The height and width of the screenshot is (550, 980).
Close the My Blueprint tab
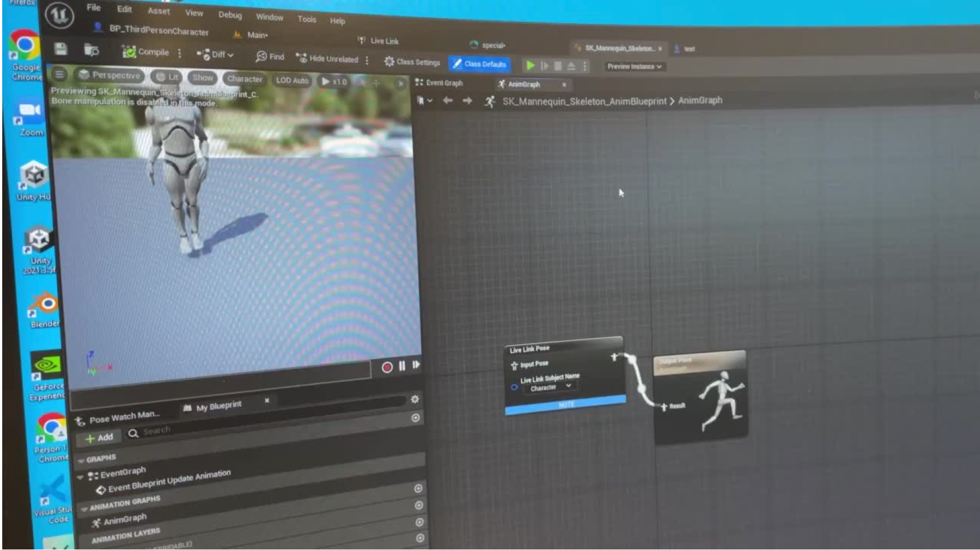pyautogui.click(x=267, y=400)
